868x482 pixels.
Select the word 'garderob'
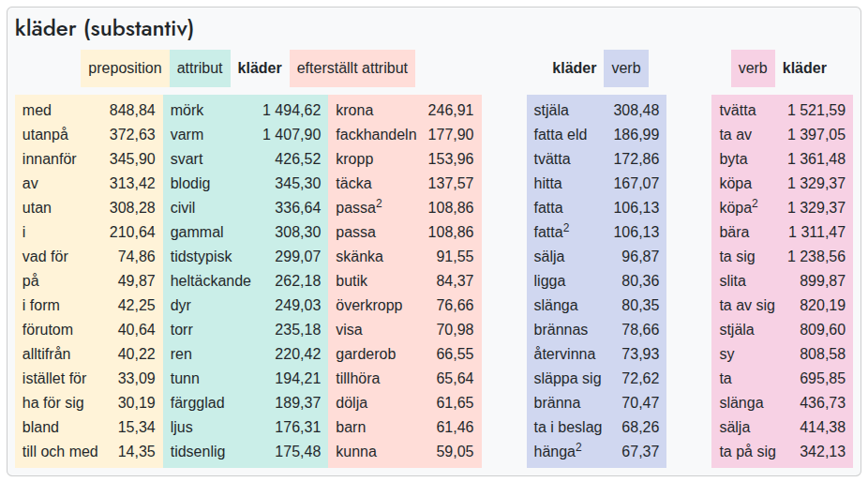coord(366,354)
